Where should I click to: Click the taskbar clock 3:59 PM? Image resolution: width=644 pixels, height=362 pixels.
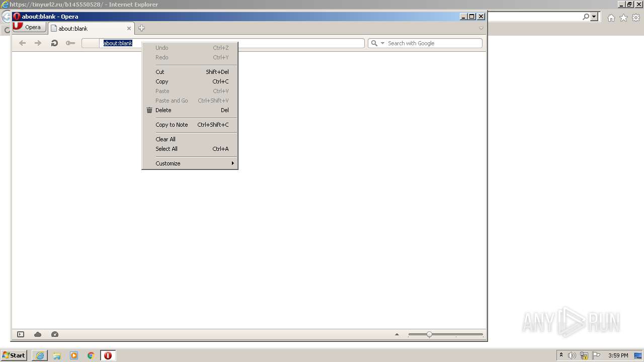pyautogui.click(x=618, y=355)
